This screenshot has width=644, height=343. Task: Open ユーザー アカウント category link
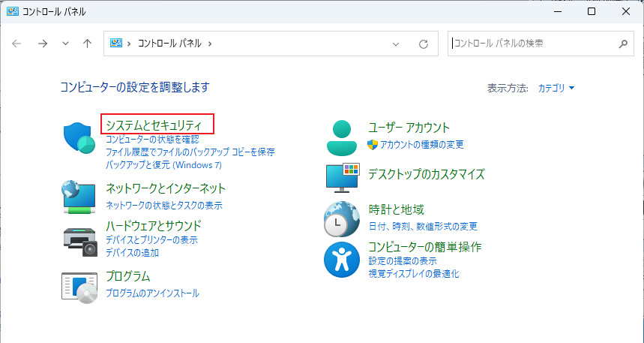click(409, 128)
